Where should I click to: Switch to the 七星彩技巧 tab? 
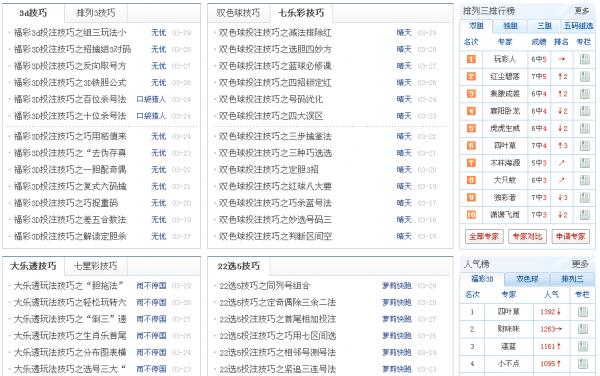(x=96, y=266)
